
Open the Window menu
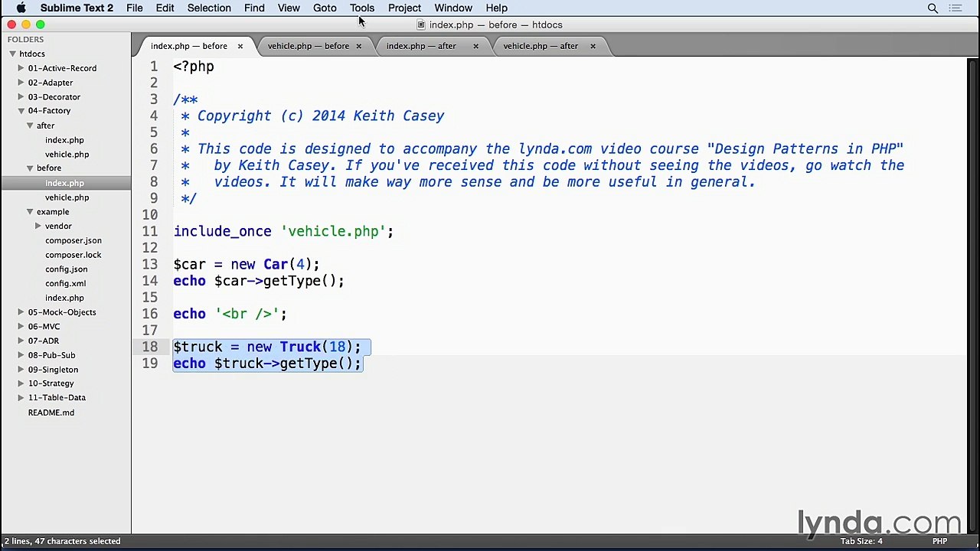point(453,8)
